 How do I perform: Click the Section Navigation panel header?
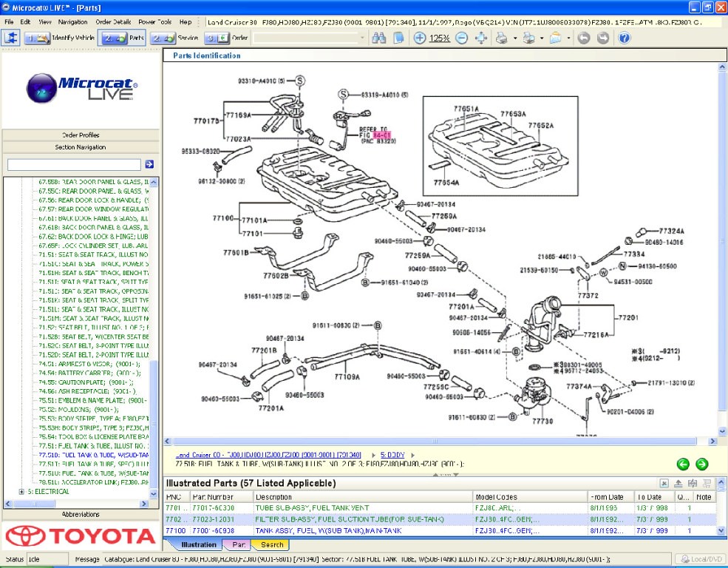81,147
